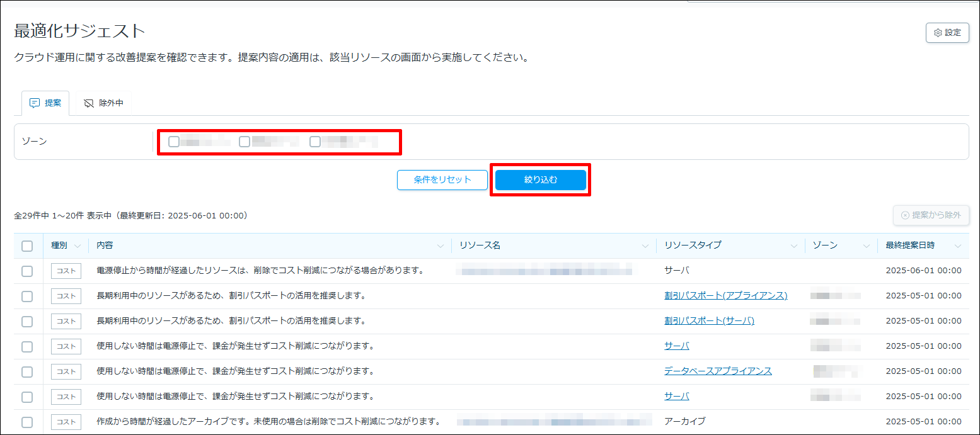Check the アーカイブ resource row
This screenshot has height=435, width=980.
click(27, 422)
